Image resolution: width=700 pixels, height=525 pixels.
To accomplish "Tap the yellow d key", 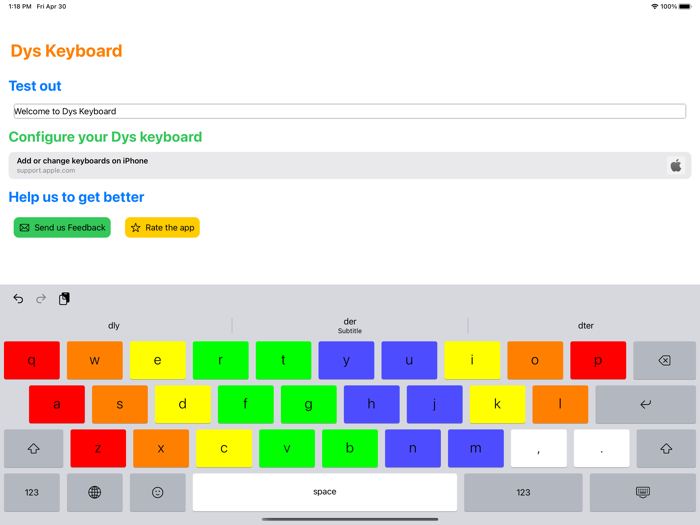I will [183, 404].
